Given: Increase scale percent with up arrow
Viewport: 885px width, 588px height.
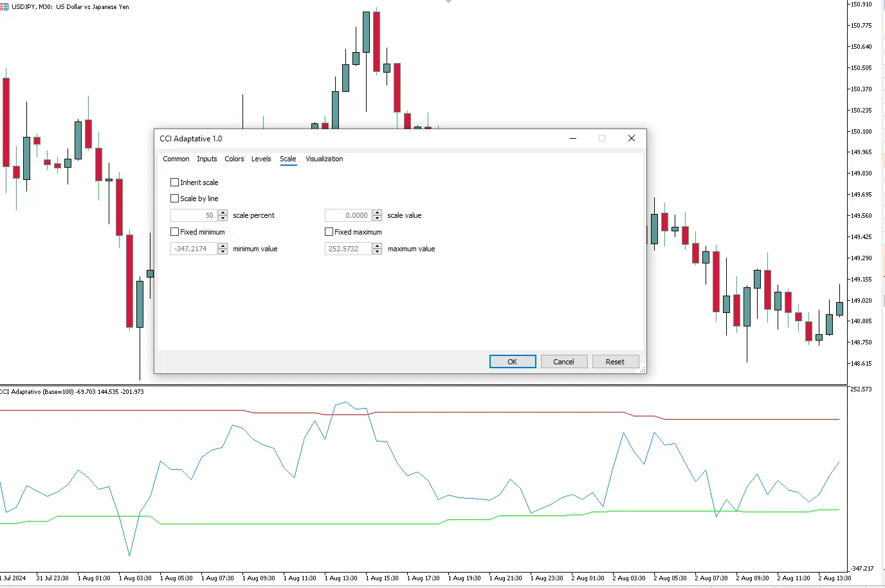Looking at the screenshot, I should pos(223,213).
